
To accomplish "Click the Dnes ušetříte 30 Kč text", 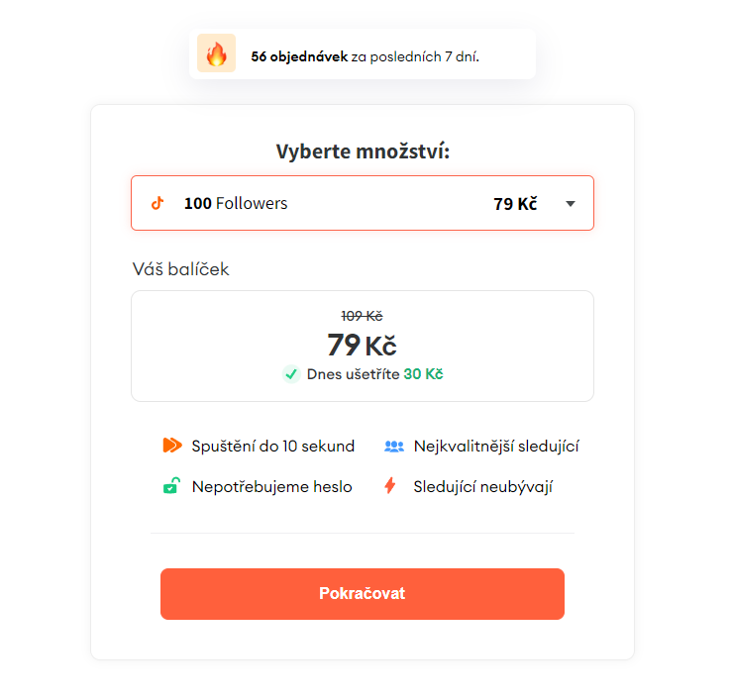I will (x=374, y=374).
